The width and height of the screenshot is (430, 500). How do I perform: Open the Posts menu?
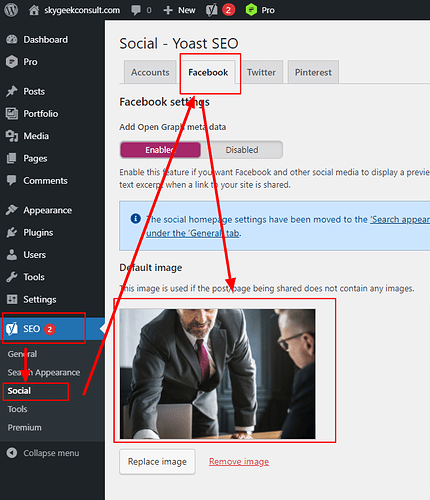click(x=52, y=91)
